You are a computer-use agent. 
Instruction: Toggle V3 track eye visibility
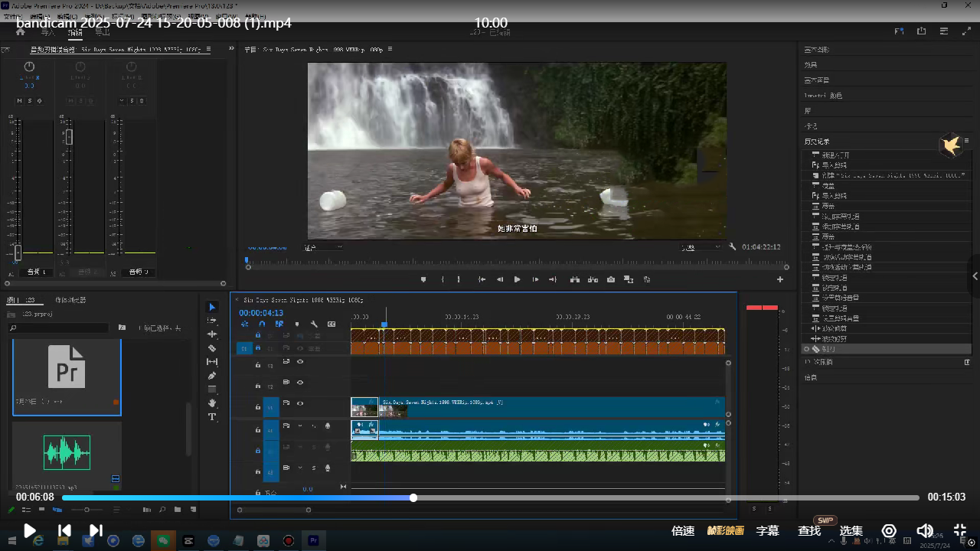tap(300, 361)
